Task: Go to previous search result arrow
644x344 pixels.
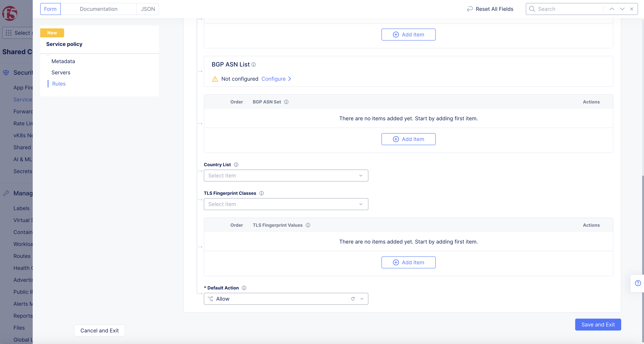Action: 611,9
